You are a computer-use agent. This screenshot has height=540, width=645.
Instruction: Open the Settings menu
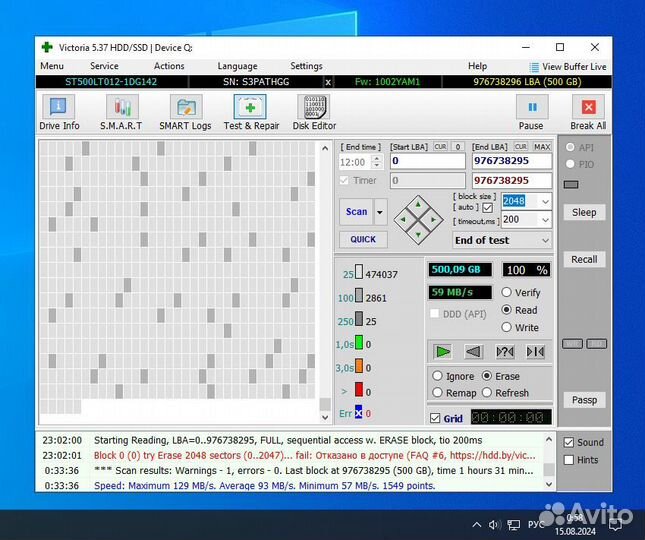(306, 66)
